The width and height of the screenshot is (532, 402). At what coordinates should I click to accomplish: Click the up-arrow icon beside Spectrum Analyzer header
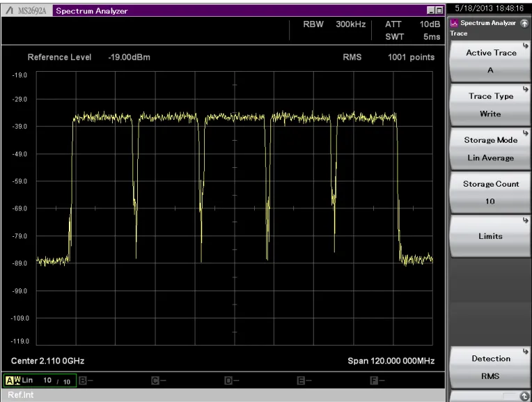[x=524, y=23]
